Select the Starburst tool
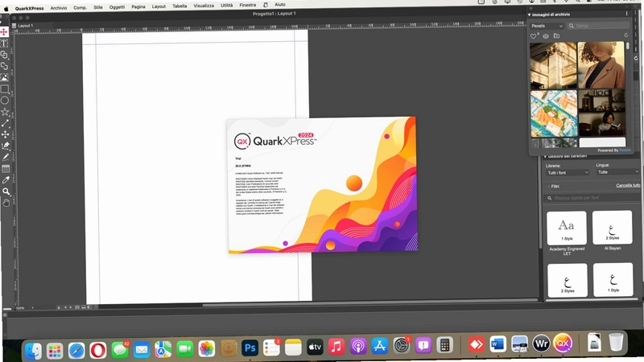This screenshot has width=644, height=362. click(5, 112)
